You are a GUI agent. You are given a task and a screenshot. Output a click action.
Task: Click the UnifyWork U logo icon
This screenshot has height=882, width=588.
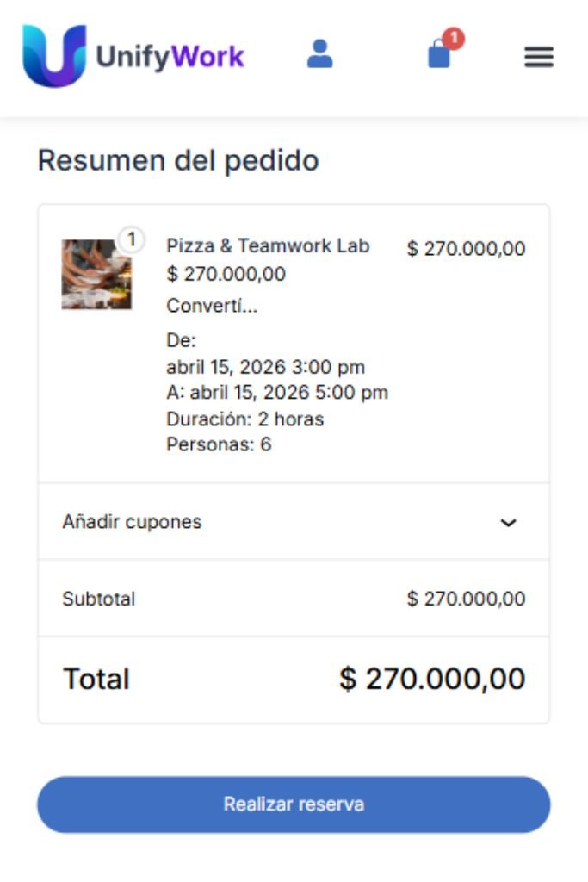[x=53, y=56]
